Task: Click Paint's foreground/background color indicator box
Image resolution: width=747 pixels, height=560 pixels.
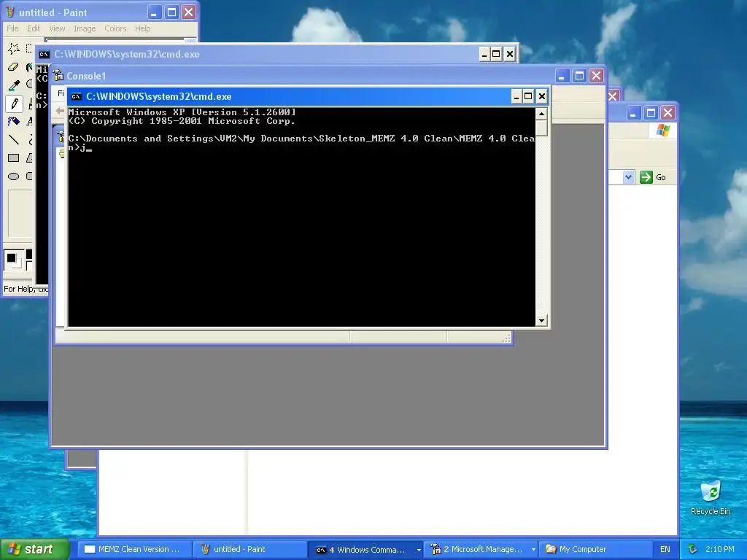Action: (x=13, y=260)
